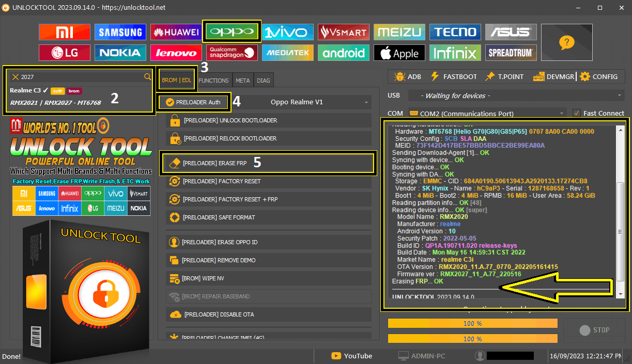This screenshot has height=364, width=632.
Task: Switch to the BROM | EDL tab
Action: (176, 80)
